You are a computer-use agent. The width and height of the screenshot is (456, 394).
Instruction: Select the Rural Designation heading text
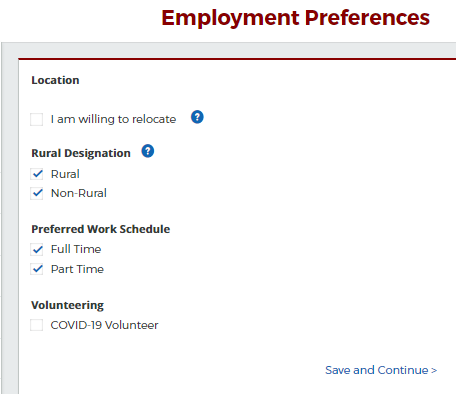pyautogui.click(x=81, y=153)
